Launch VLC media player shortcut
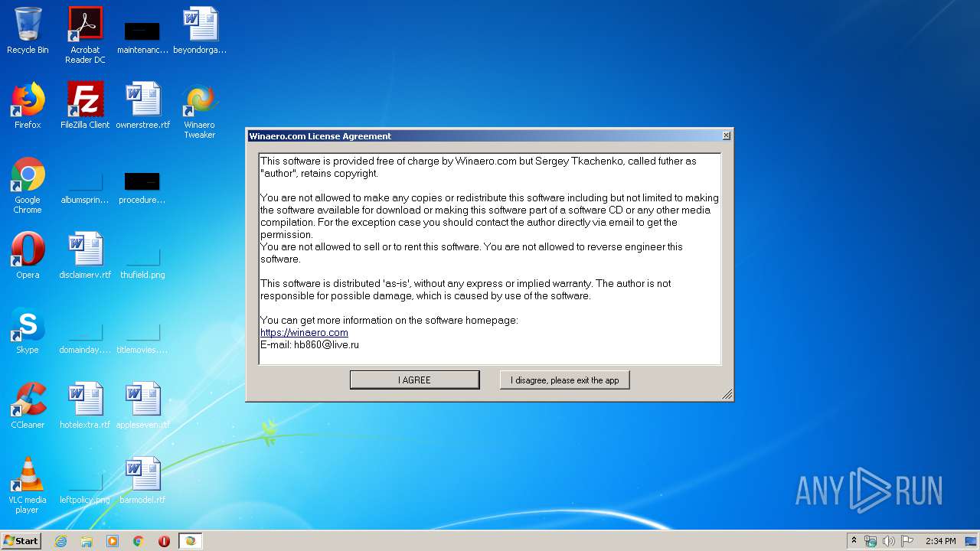This screenshot has height=551, width=980. (x=28, y=486)
